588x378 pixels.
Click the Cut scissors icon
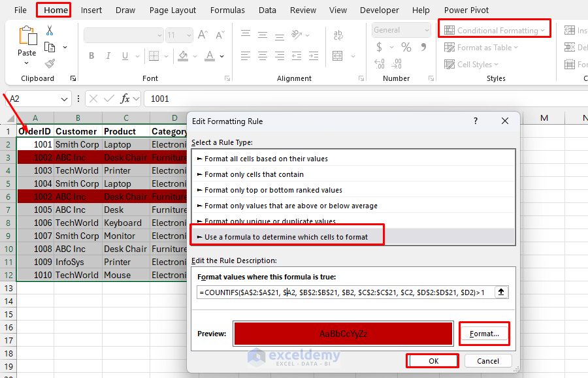50,30
